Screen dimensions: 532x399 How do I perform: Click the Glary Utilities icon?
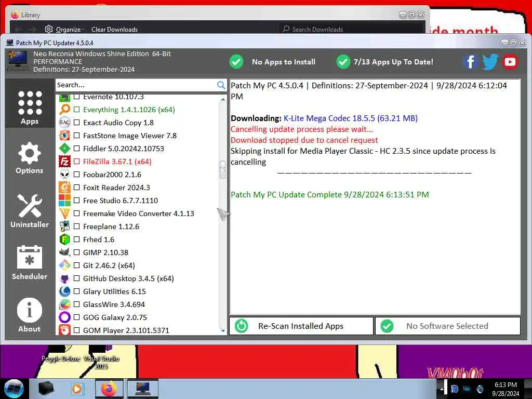click(x=64, y=291)
